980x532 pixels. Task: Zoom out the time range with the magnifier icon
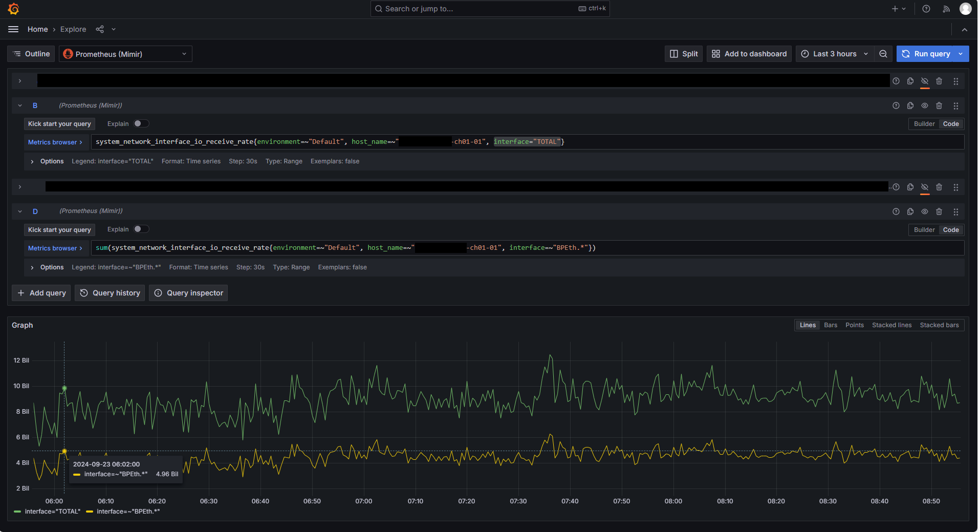[883, 54]
